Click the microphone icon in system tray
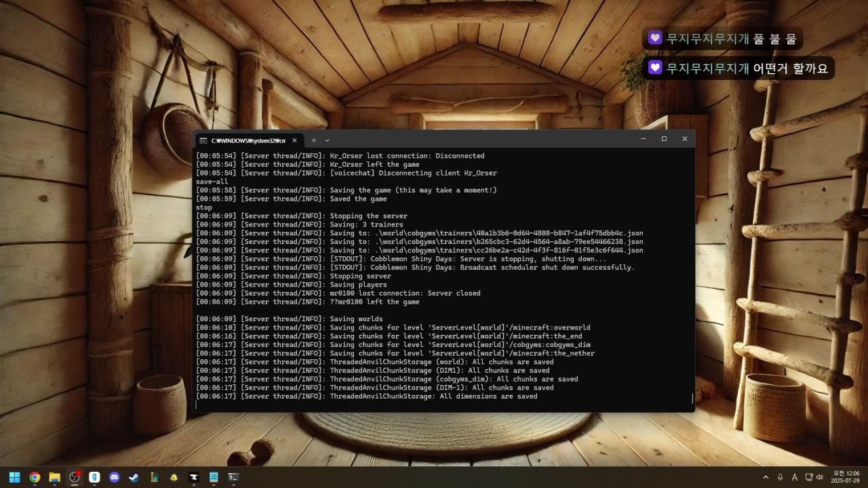The width and height of the screenshot is (868, 488). [781, 477]
